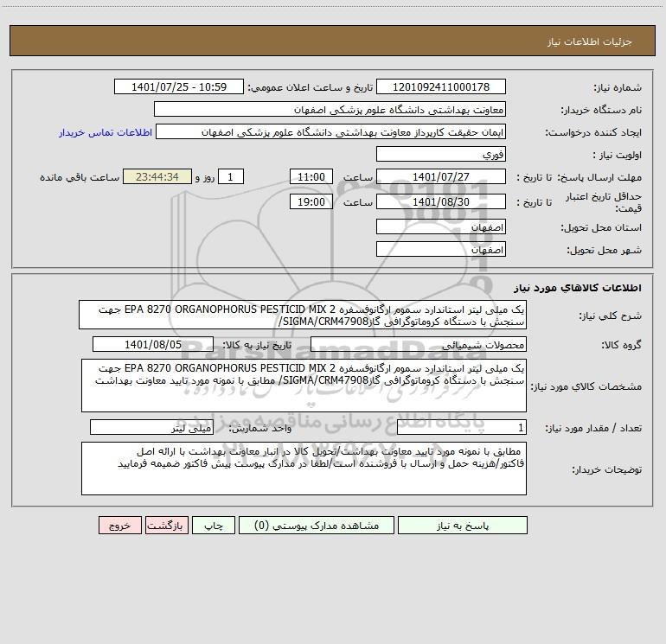Viewport: 666px width, 644px height.
Task: Click the حداقل تاریخ اعتبار قیمت label
Action: click(x=604, y=202)
